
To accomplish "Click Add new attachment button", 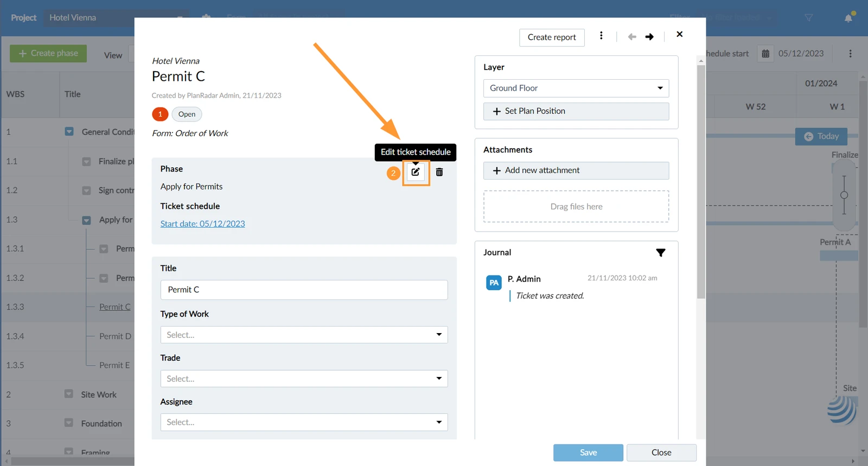I will click(x=576, y=170).
